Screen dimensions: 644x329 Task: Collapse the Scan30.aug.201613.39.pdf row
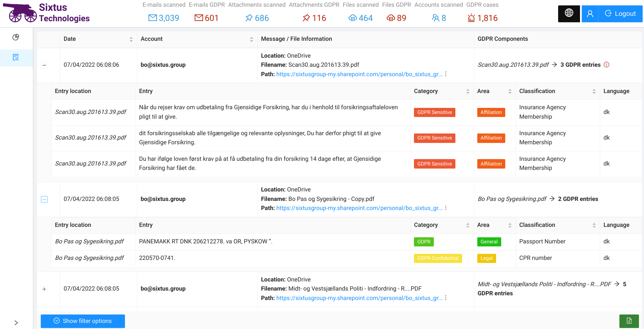point(44,65)
